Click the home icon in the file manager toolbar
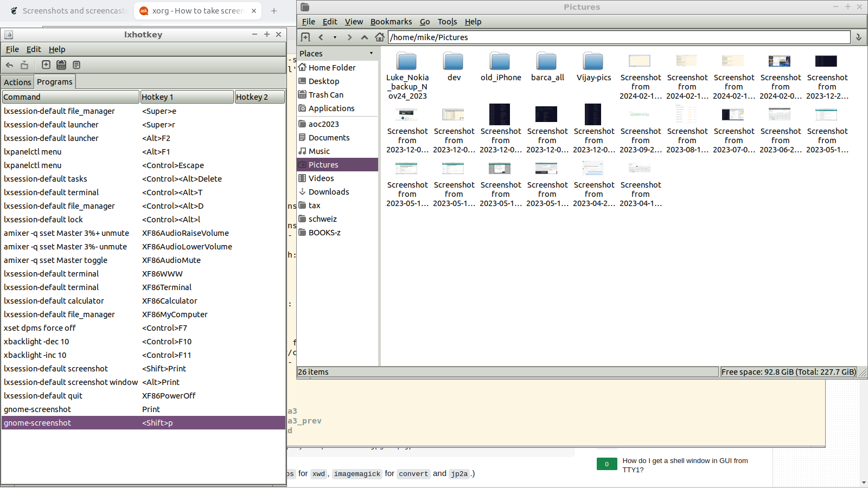 pyautogui.click(x=379, y=37)
